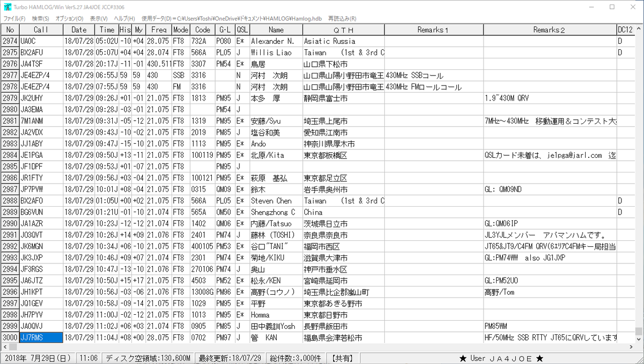Select callsign JA3EMA
The height and width of the screenshot is (364, 644).
41,110
